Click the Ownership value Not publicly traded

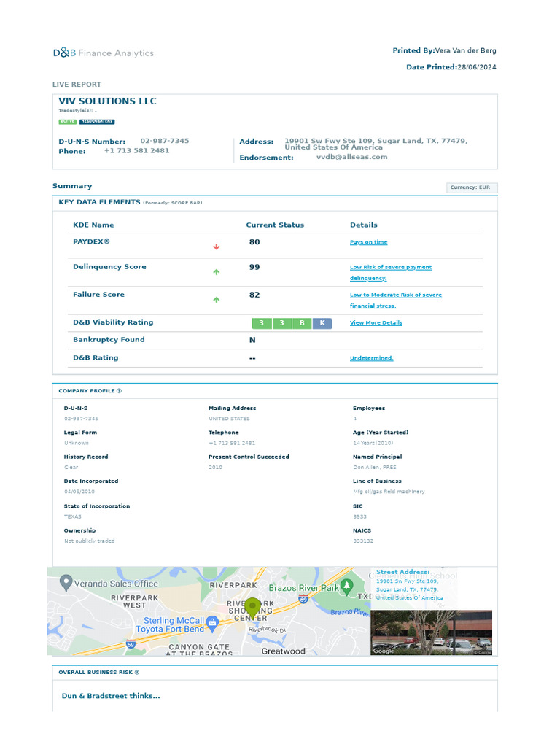coord(90,541)
